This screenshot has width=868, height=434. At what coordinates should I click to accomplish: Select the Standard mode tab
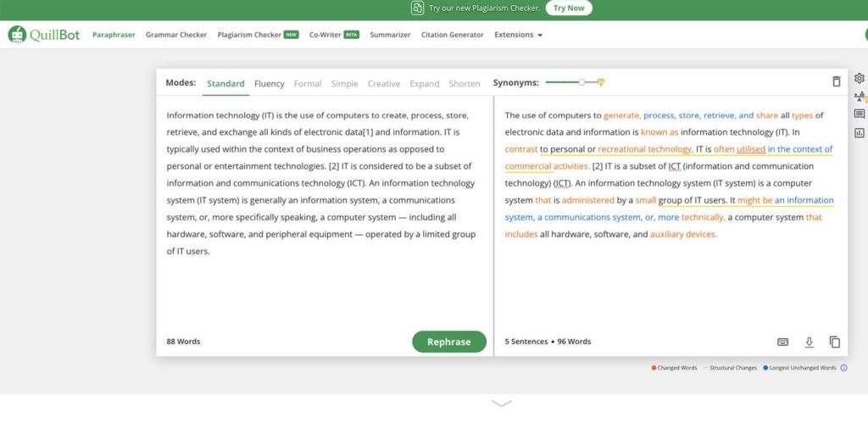pos(225,84)
